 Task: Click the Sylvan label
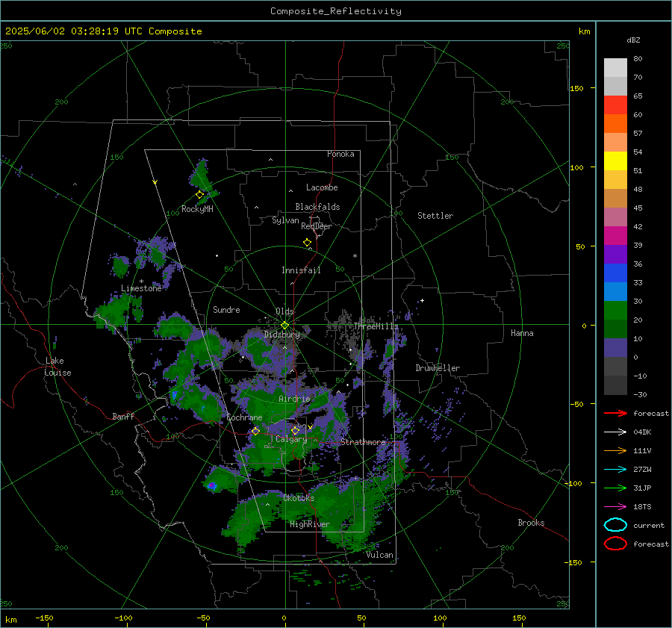(x=285, y=220)
